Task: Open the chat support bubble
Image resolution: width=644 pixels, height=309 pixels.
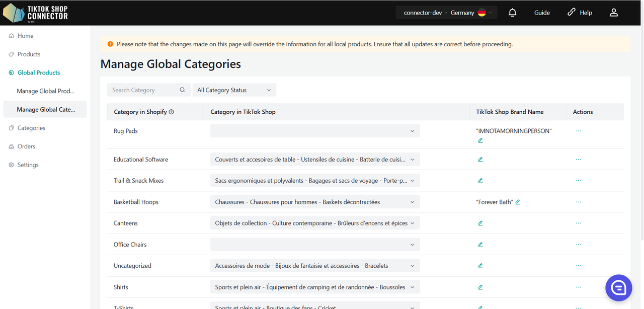Action: [618, 288]
